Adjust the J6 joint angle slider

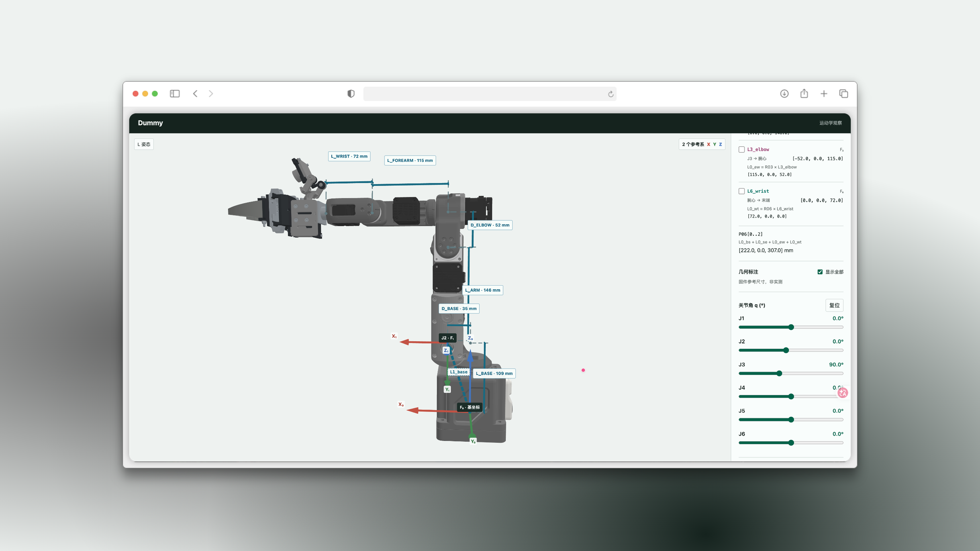(791, 443)
